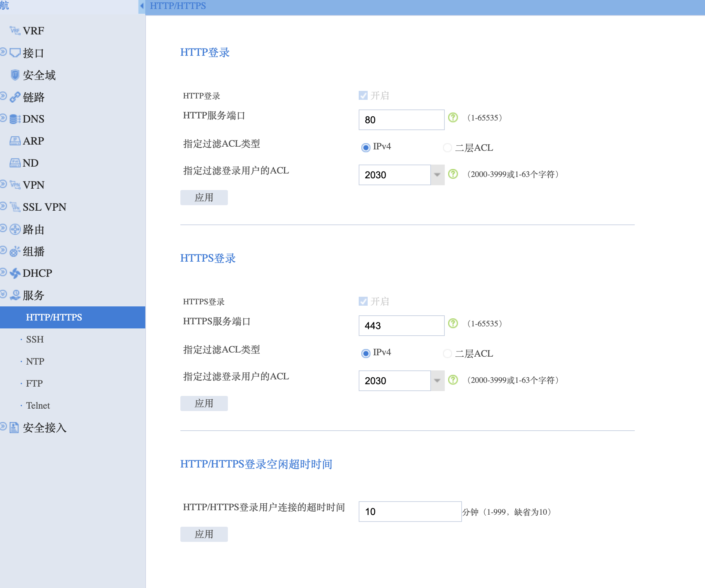The width and height of the screenshot is (705, 588).
Task: Click help icon next to HTTP port
Action: pyautogui.click(x=453, y=118)
